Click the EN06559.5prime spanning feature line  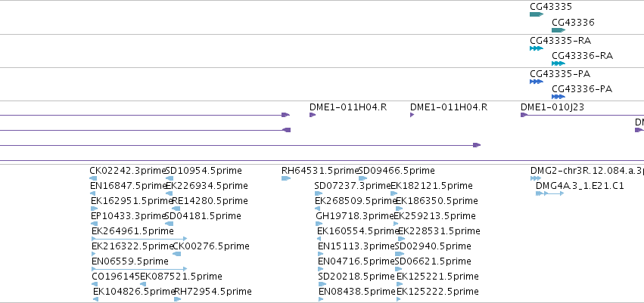tap(139, 269)
